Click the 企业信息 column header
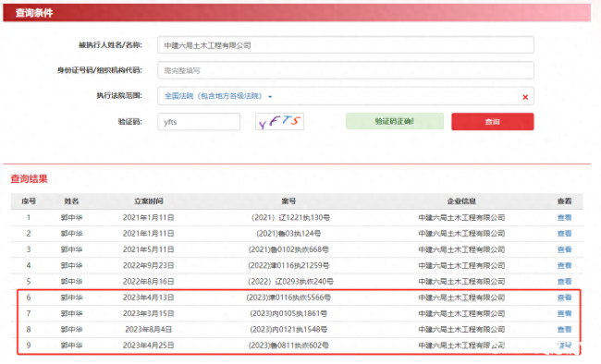This screenshot has height=364, width=601. coord(461,201)
